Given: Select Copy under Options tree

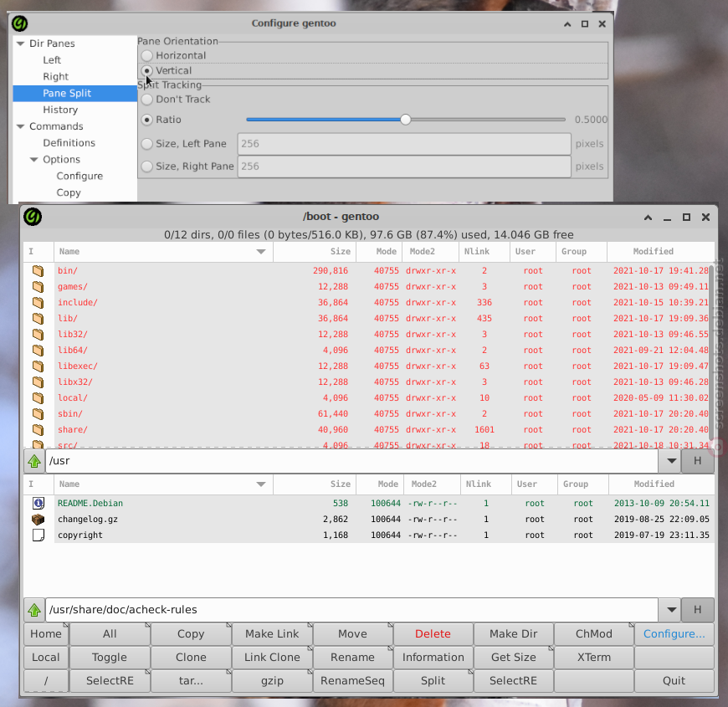Looking at the screenshot, I should (x=69, y=192).
